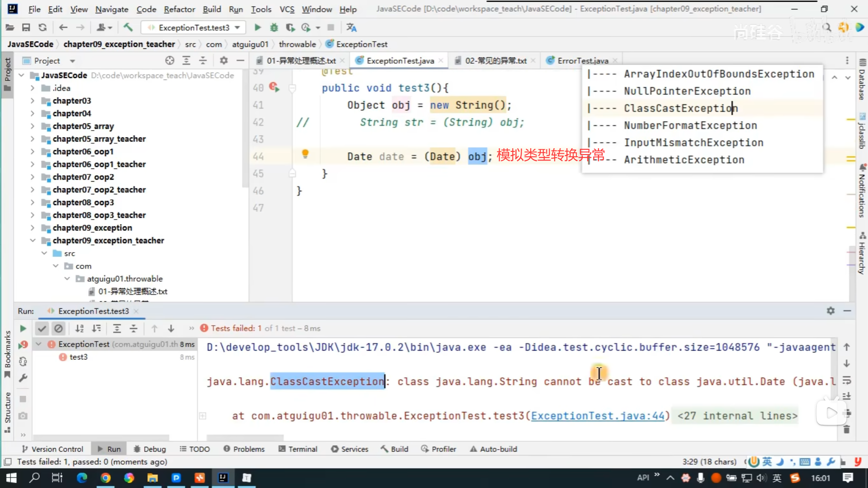868x488 pixels.
Task: Toggle Show Ignored tests button
Action: click(x=58, y=328)
